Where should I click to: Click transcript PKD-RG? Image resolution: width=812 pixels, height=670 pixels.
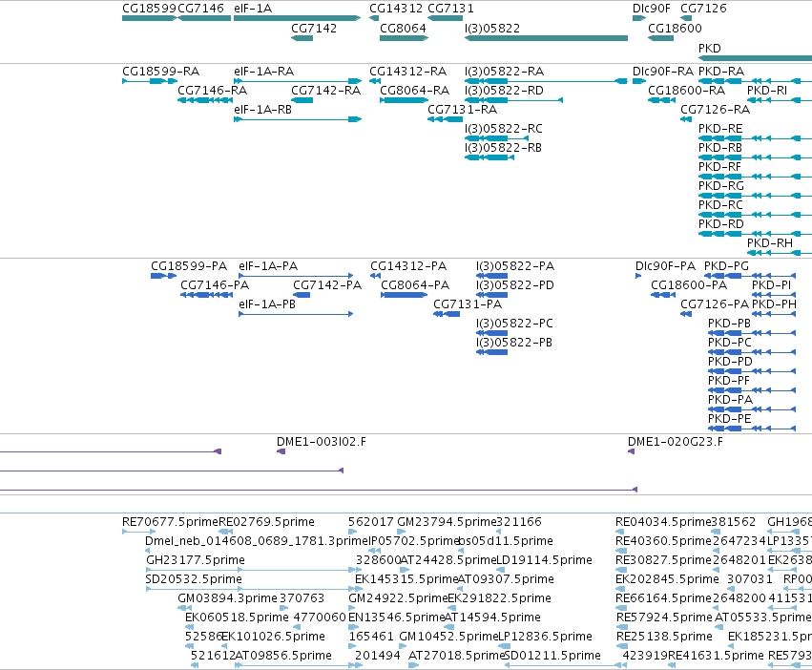pos(720,185)
